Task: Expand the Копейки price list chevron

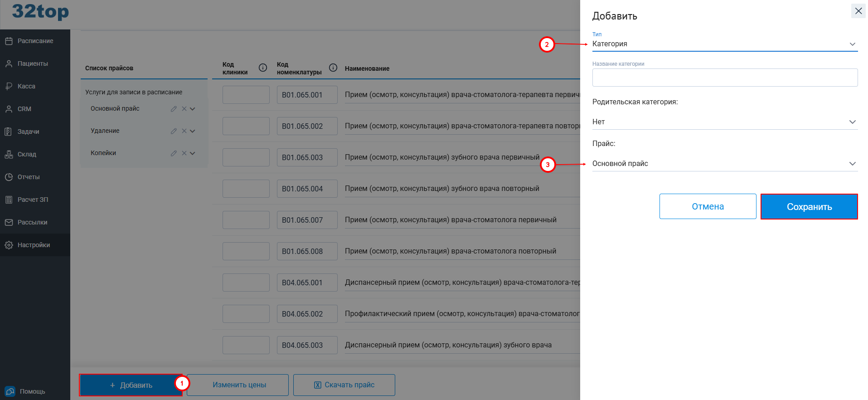Action: [193, 153]
